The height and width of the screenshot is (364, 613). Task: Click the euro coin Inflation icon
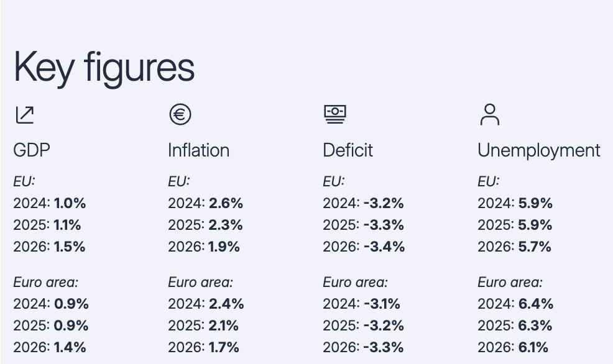tap(180, 114)
